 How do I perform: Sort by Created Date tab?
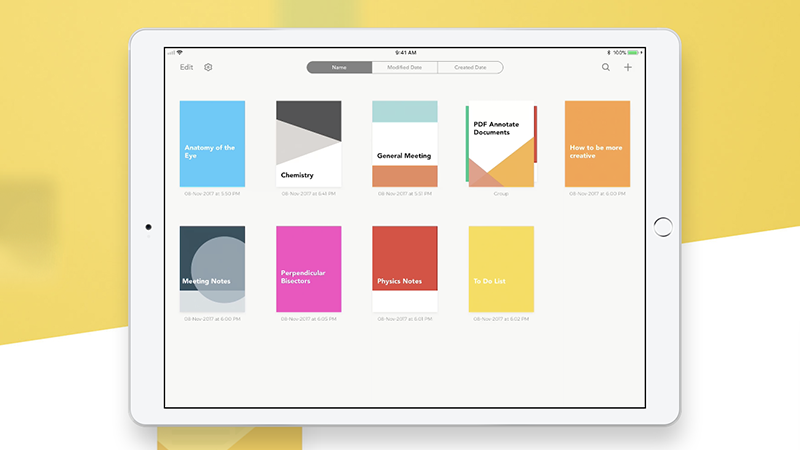point(470,67)
